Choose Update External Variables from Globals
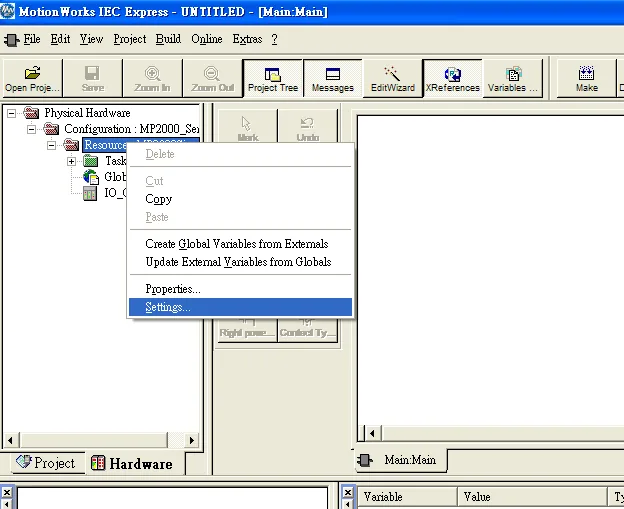Image resolution: width=624 pixels, height=509 pixels. pyautogui.click(x=240, y=262)
